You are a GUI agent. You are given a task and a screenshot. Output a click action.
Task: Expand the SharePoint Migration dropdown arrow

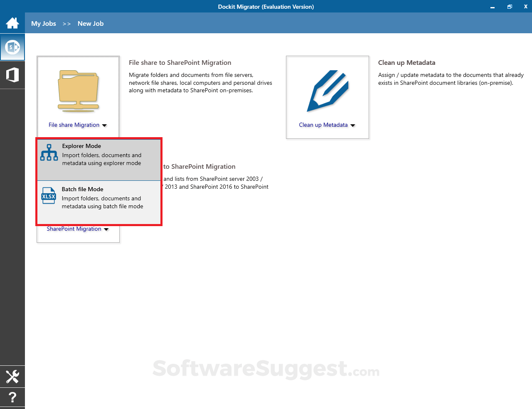pyautogui.click(x=106, y=229)
